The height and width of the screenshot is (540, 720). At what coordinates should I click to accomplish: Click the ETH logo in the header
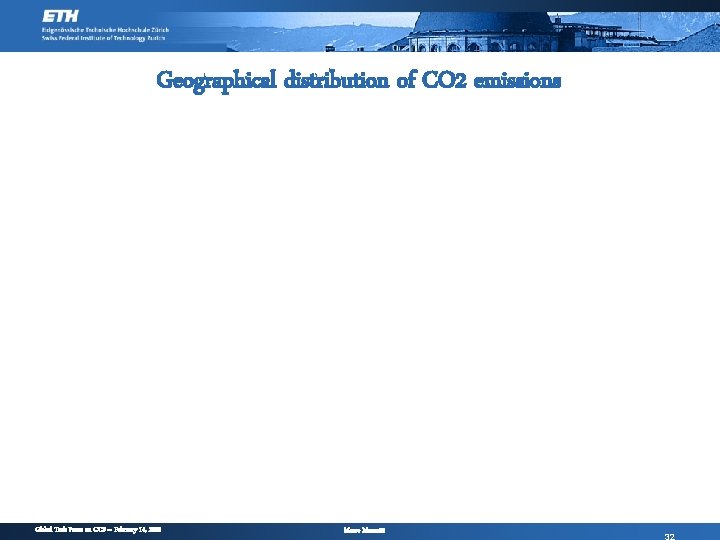coord(60,17)
